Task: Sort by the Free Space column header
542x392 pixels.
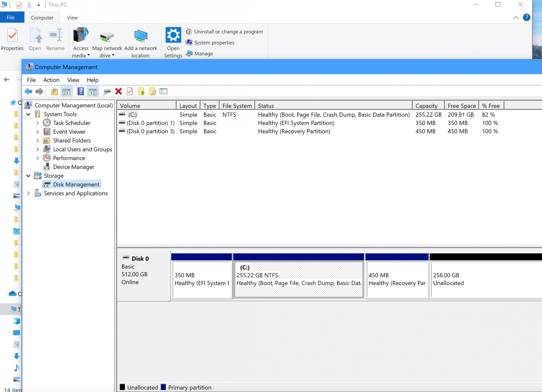Action: (462, 106)
